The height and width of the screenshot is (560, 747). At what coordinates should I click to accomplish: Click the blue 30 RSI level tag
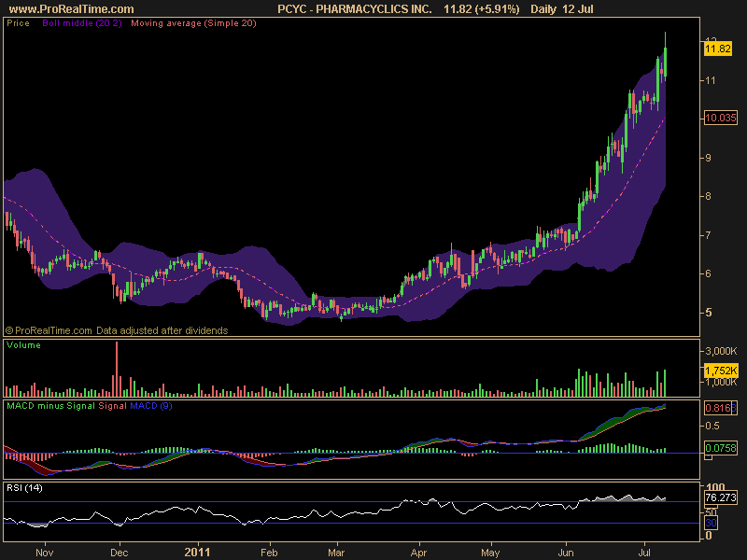(711, 523)
